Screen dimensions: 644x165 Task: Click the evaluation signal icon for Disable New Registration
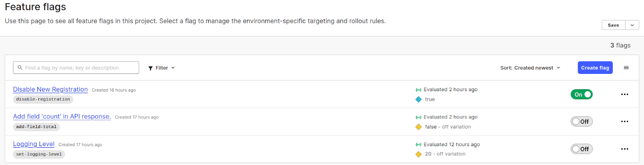(x=419, y=90)
